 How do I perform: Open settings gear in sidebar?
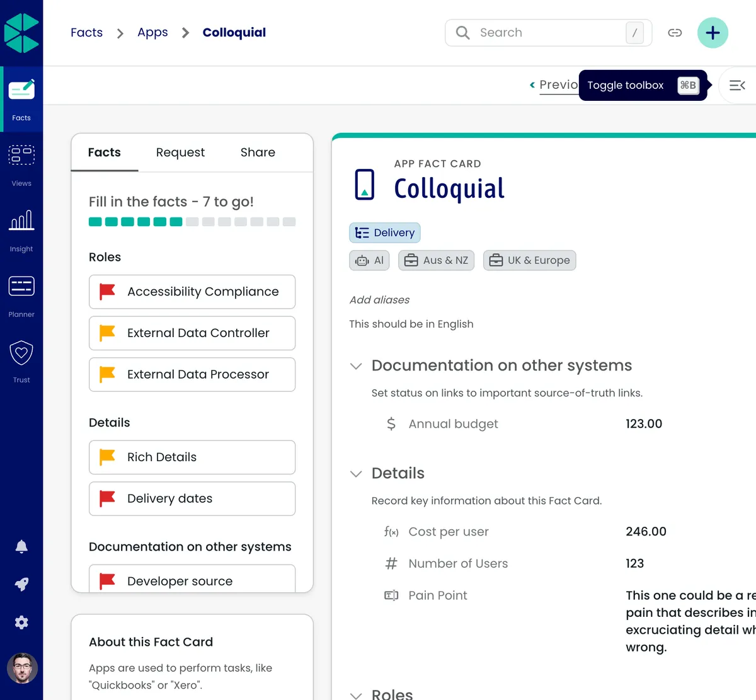(21, 623)
